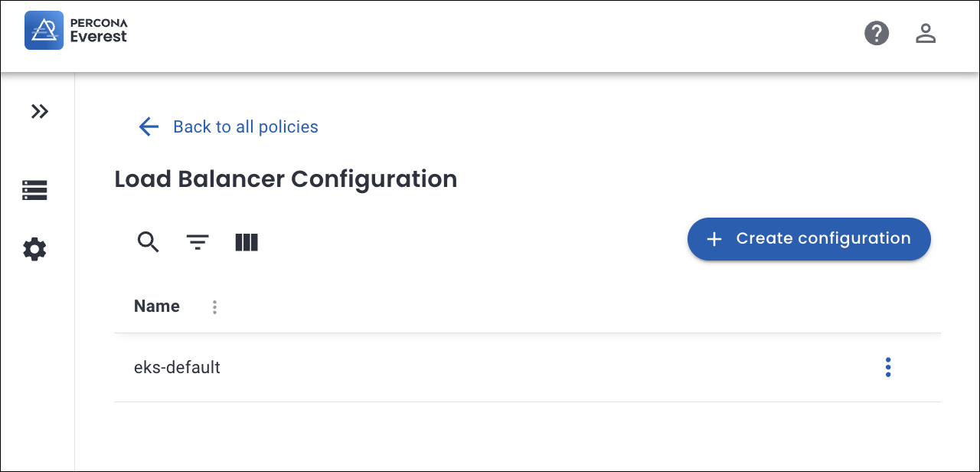Open show/hide columns icon

[x=246, y=242]
